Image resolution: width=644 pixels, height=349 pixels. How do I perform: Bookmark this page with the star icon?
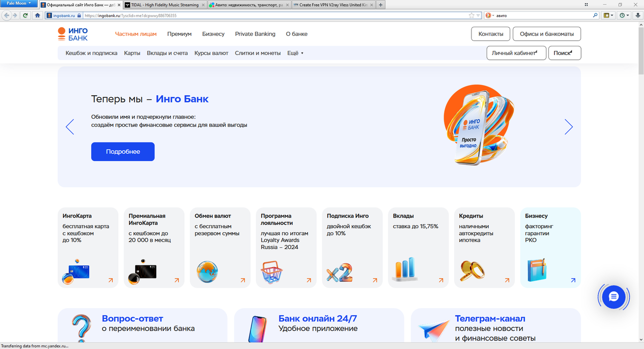tap(471, 16)
